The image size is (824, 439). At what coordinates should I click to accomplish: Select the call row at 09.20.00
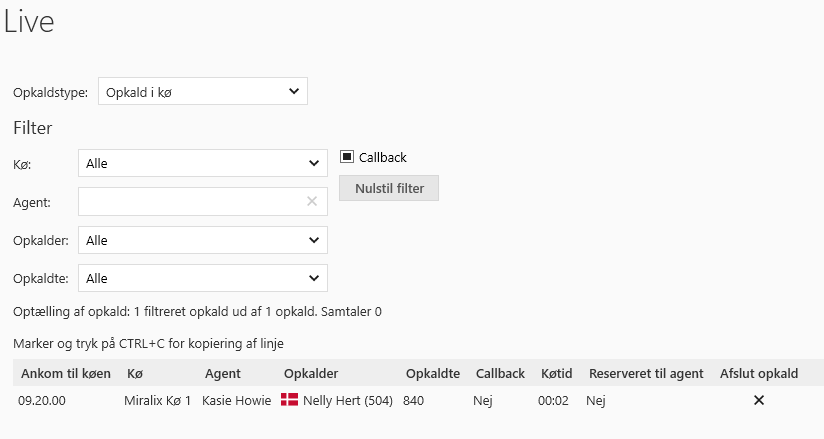[43, 400]
